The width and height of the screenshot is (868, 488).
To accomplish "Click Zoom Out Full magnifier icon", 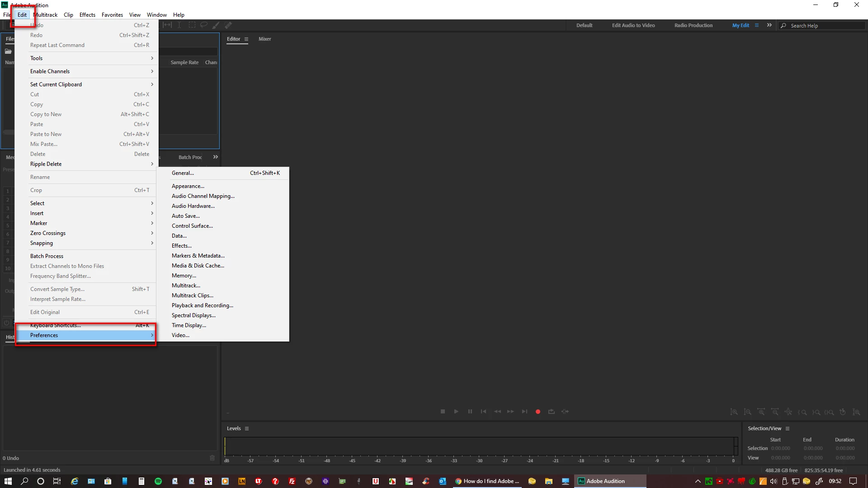I will coord(788,412).
